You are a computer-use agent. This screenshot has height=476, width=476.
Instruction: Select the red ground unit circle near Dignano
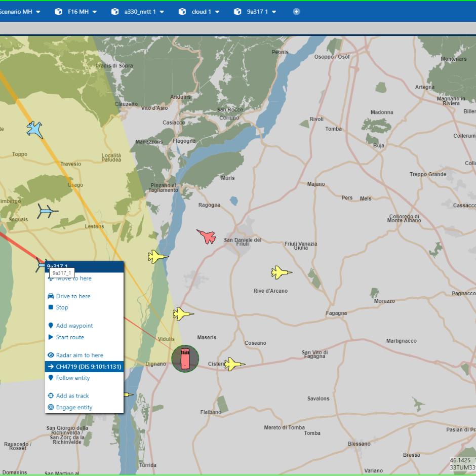(x=185, y=359)
